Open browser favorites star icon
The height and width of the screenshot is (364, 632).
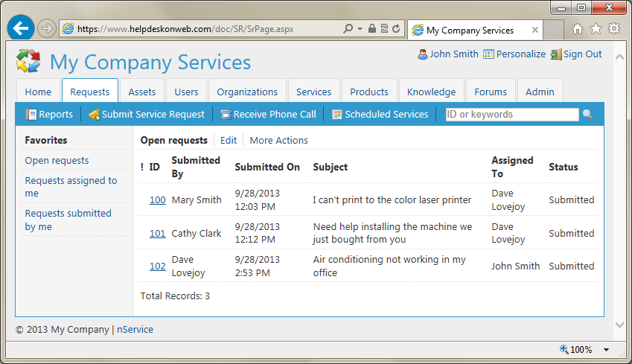[x=596, y=28]
